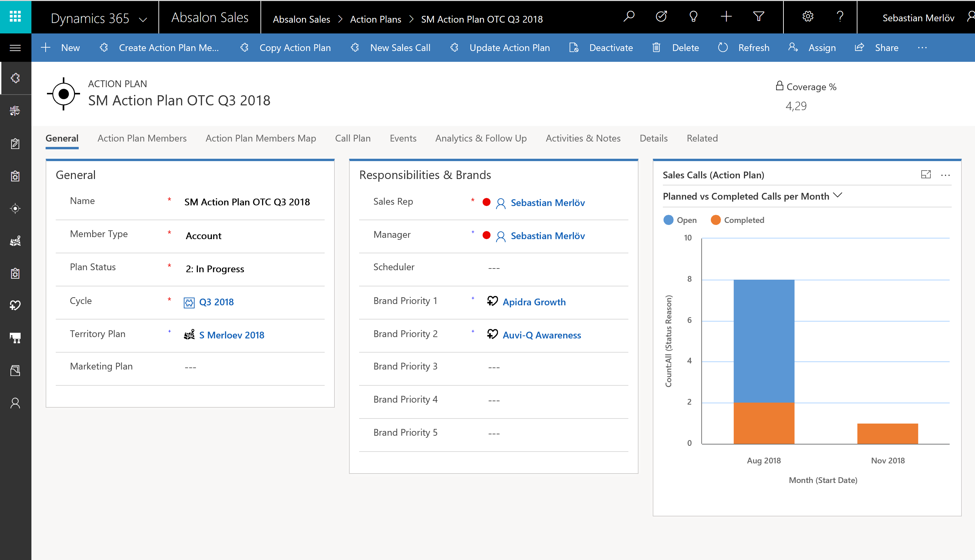975x560 pixels.
Task: Open the Related tab
Action: pos(702,138)
